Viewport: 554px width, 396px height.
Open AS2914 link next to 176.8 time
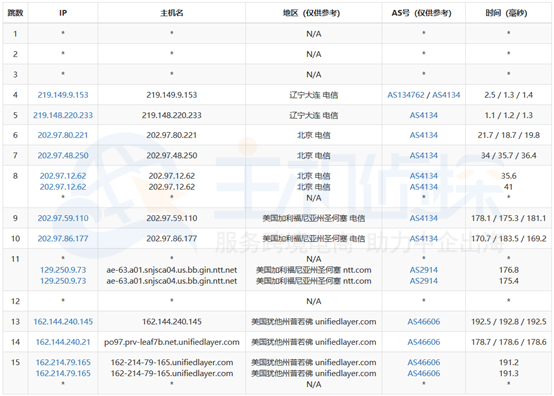tap(424, 270)
